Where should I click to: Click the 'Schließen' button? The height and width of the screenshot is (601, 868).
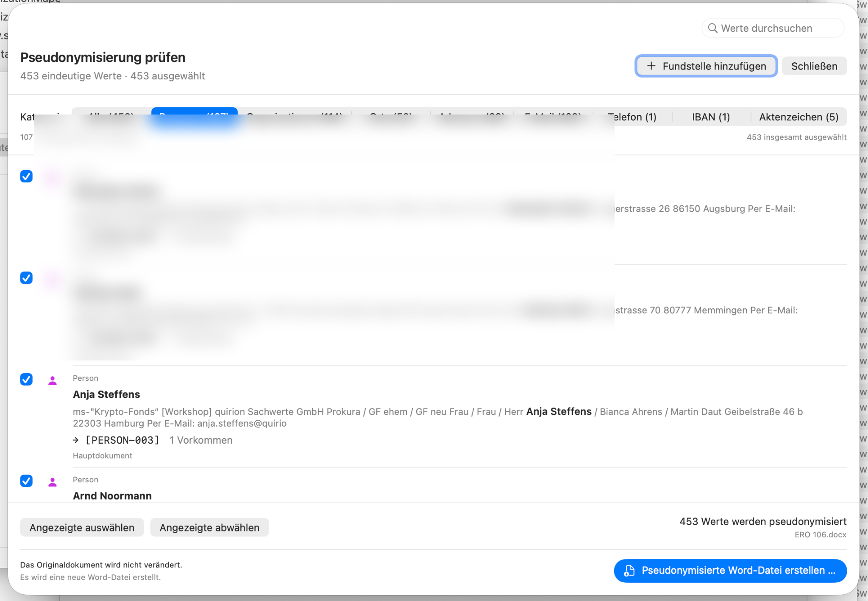[x=814, y=66]
